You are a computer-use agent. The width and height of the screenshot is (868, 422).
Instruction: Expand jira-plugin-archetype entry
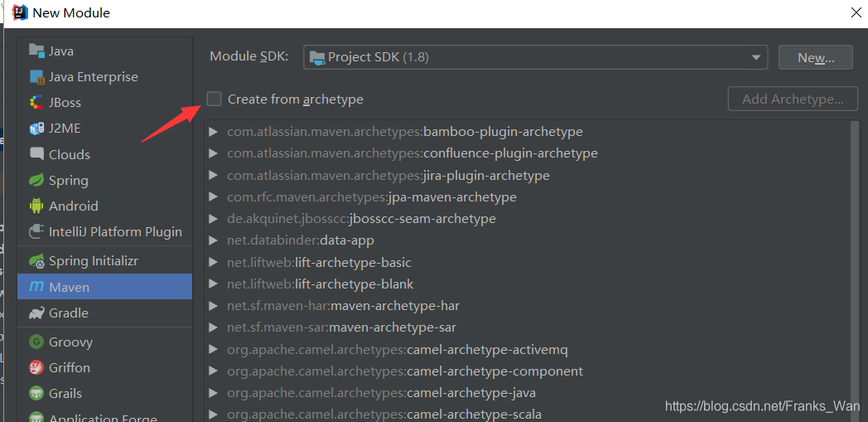[x=213, y=176]
